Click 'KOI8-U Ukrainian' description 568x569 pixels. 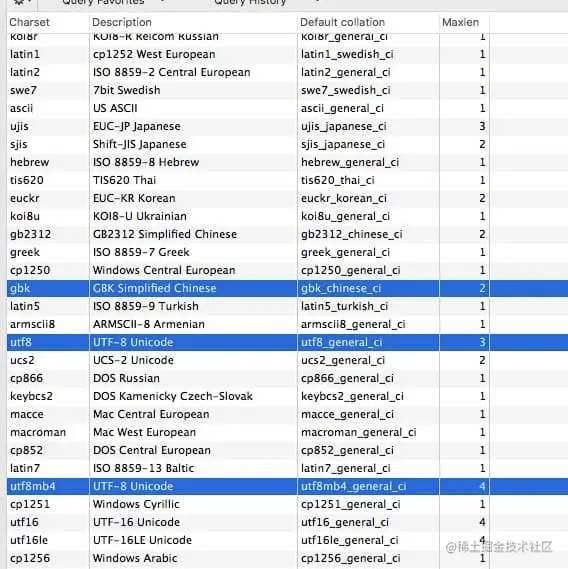140,216
